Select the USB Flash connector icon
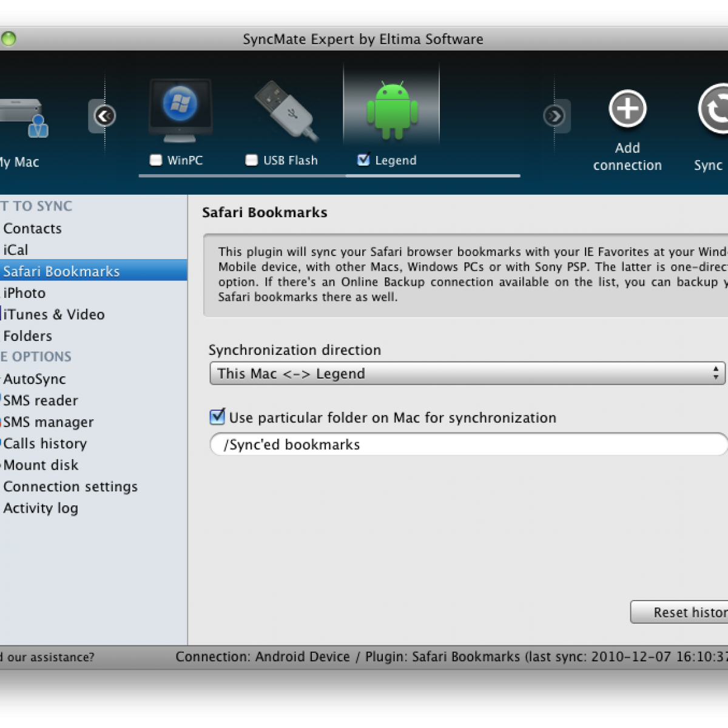The height and width of the screenshot is (728, 728). click(x=286, y=110)
